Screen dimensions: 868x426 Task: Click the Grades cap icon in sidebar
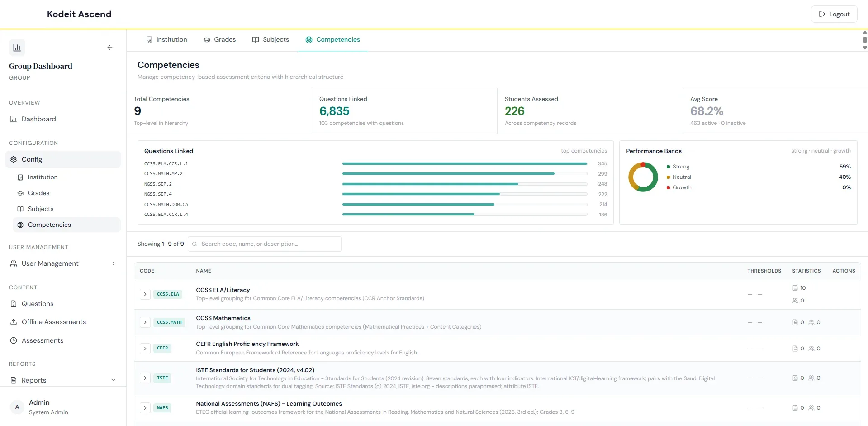[20, 193]
